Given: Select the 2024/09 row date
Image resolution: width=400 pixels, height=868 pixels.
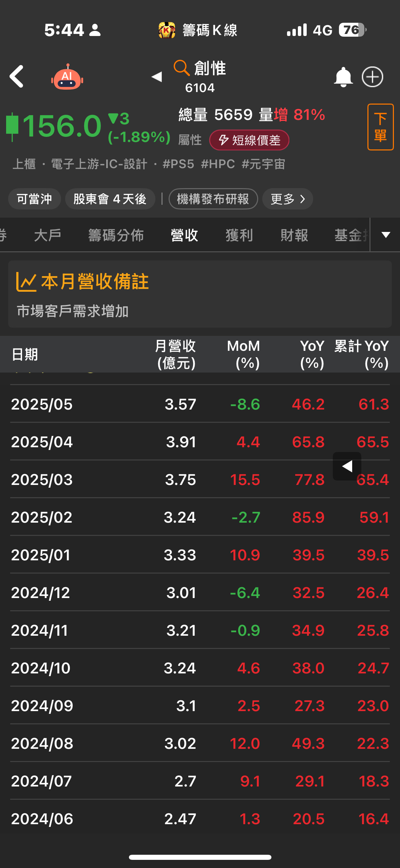Looking at the screenshot, I should pyautogui.click(x=42, y=706).
